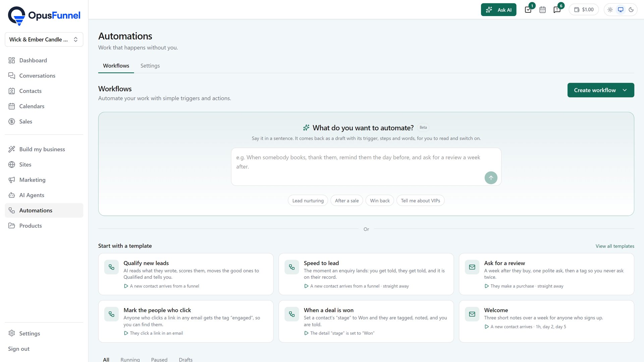Image resolution: width=644 pixels, height=362 pixels.
Task: Click the OpusFunnel logo
Action: (x=44, y=16)
